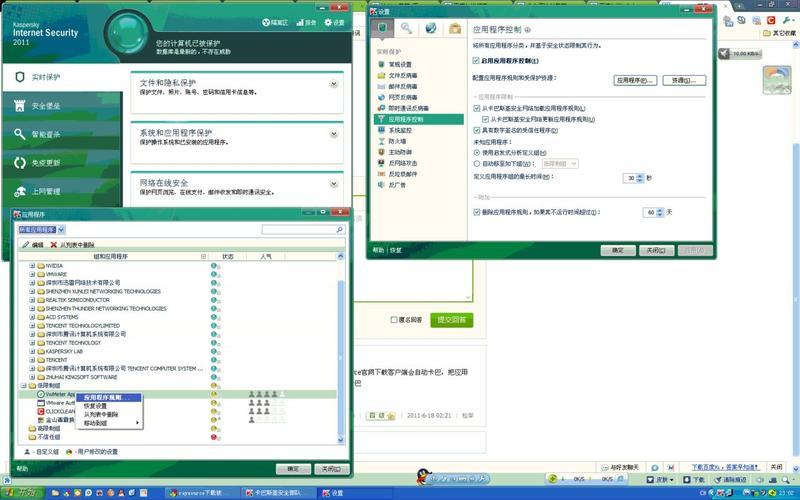
Task: Click the pencil 编辑 icon in Applications window
Action: (x=26, y=245)
